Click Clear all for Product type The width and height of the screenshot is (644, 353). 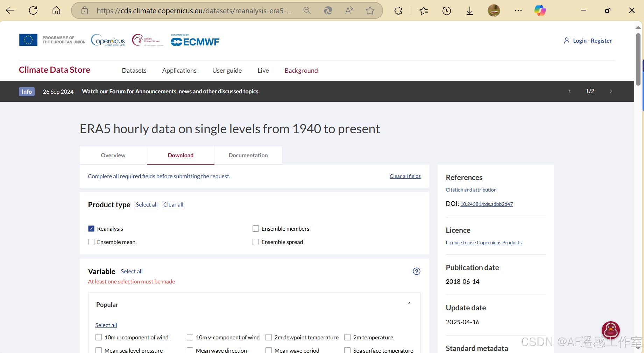point(173,204)
